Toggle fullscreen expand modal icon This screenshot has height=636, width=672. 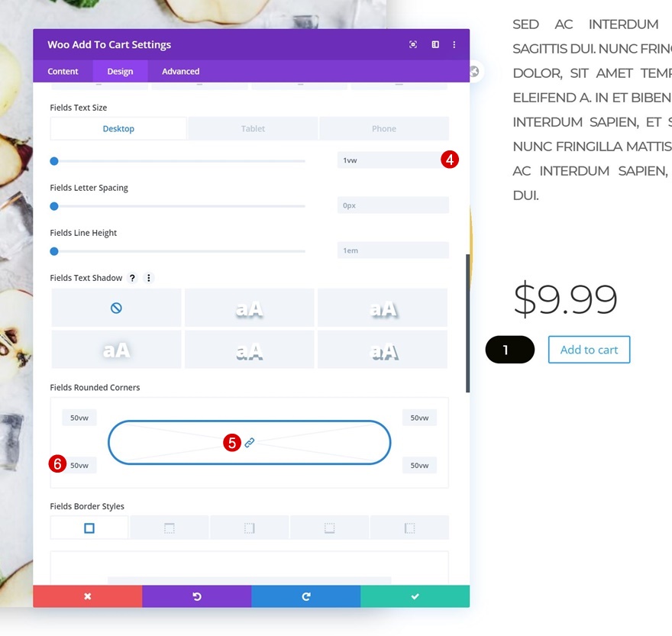point(413,45)
